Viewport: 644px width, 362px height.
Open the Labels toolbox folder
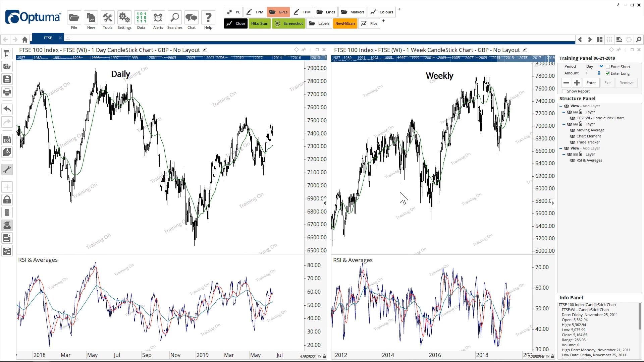(x=319, y=23)
